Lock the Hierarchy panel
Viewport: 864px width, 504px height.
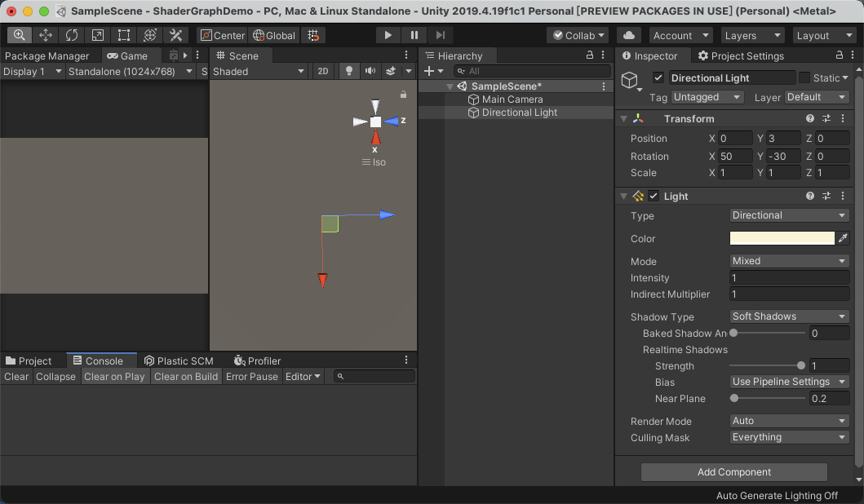[x=590, y=55]
